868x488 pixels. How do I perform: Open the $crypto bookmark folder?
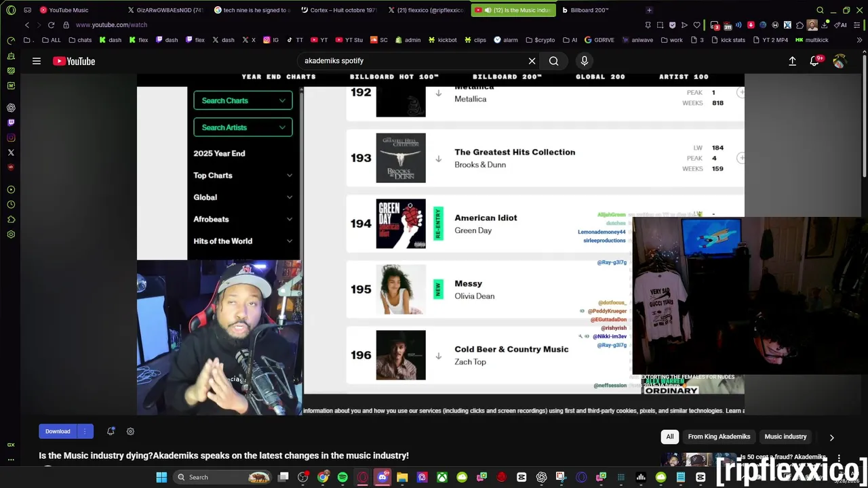tap(540, 40)
